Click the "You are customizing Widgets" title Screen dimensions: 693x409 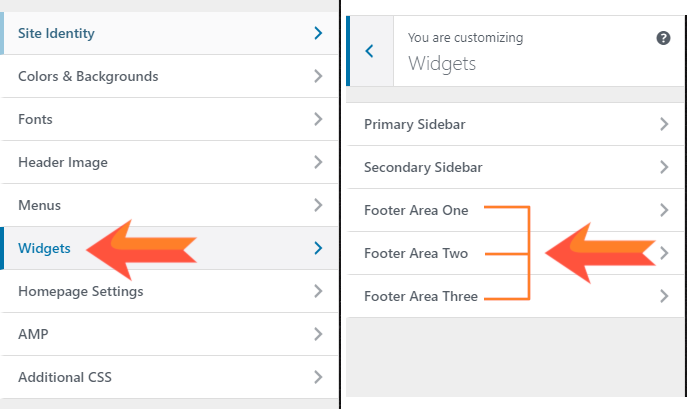[465, 51]
